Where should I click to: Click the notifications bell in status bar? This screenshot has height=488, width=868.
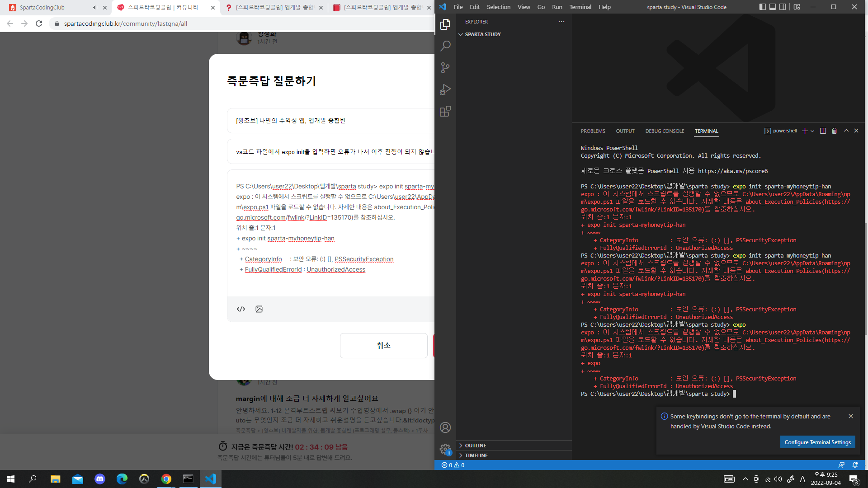point(855,465)
